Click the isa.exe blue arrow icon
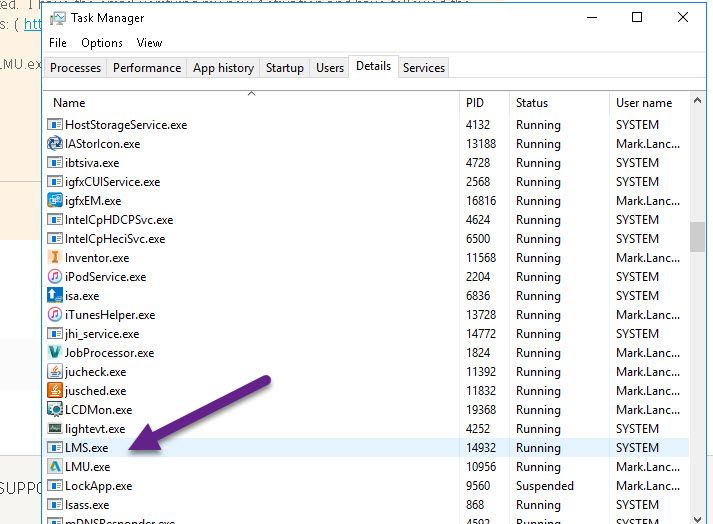Image resolution: width=713 pixels, height=524 pixels. click(55, 296)
